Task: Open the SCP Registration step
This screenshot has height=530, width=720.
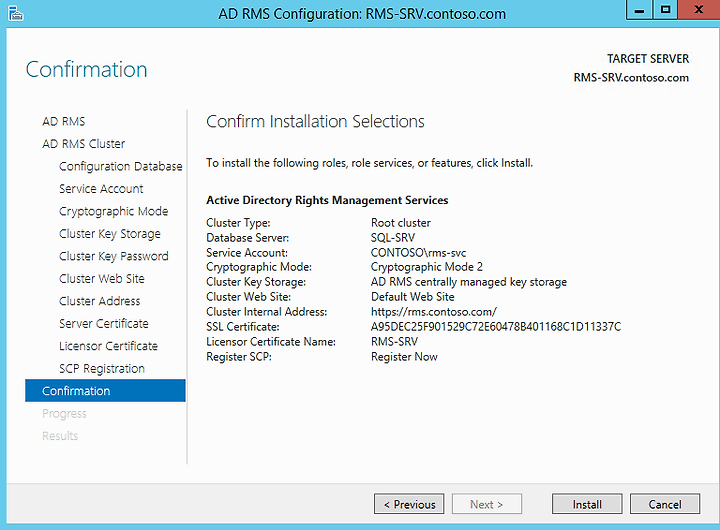Action: click(102, 369)
